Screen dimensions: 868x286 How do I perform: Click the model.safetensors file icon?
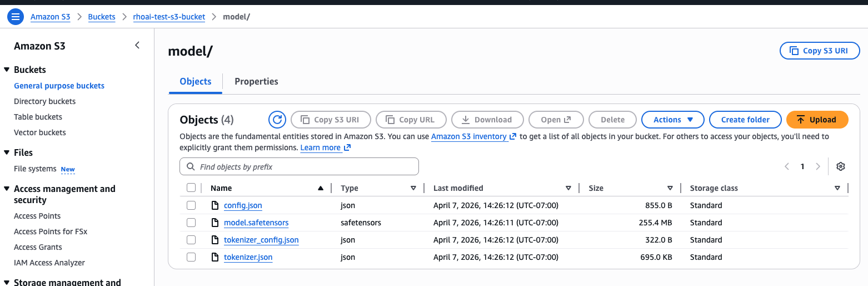tap(215, 223)
